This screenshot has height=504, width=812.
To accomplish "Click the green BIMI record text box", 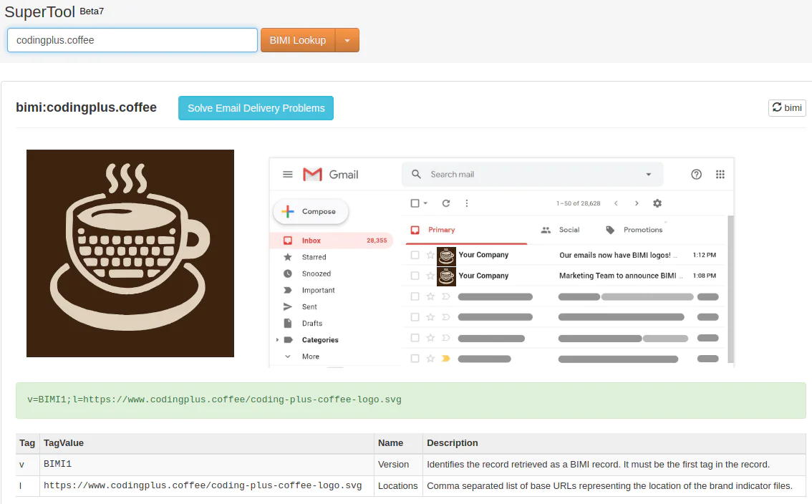I will point(411,400).
